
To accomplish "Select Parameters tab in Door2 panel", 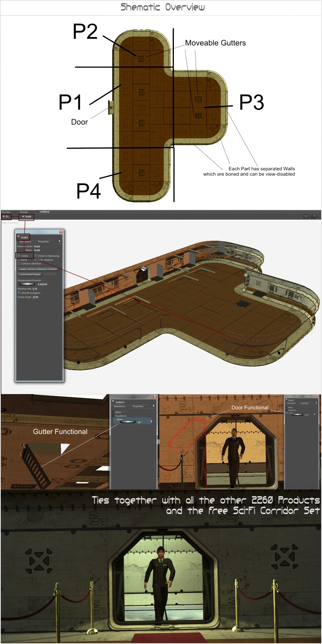I will coord(291,403).
